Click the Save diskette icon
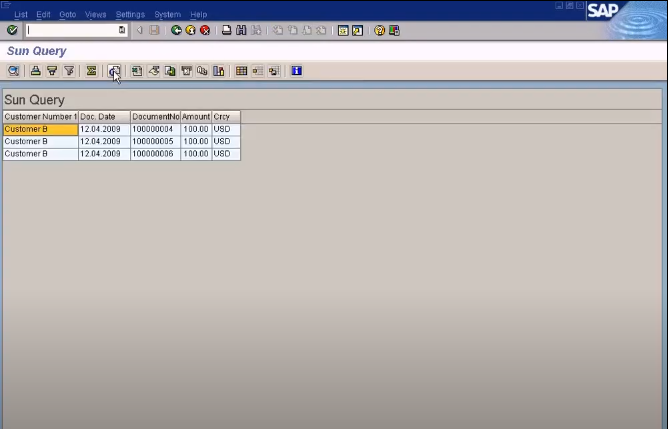 (x=154, y=30)
